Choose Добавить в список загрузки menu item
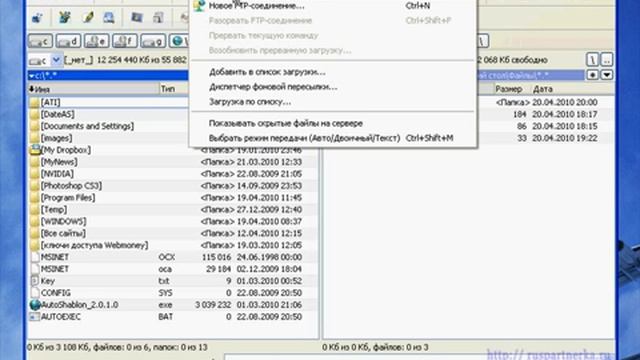The image size is (640, 360). [333, 72]
